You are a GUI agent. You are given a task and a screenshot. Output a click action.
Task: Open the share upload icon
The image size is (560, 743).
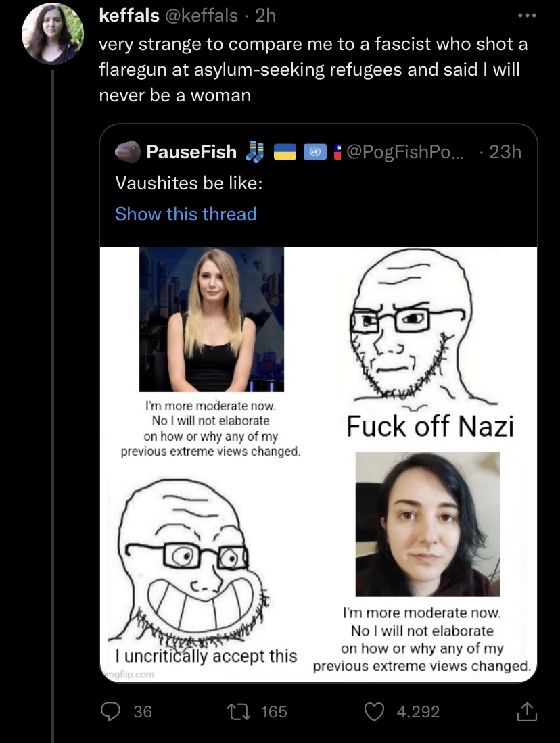(526, 711)
